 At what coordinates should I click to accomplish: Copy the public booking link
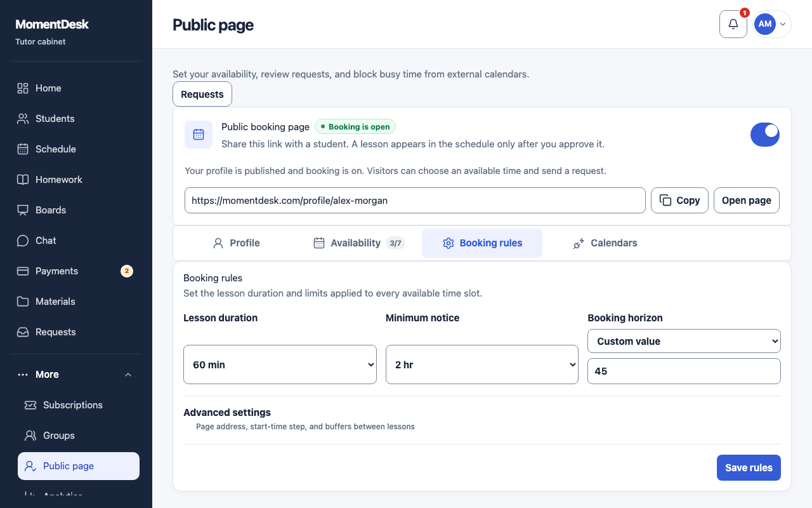679,200
